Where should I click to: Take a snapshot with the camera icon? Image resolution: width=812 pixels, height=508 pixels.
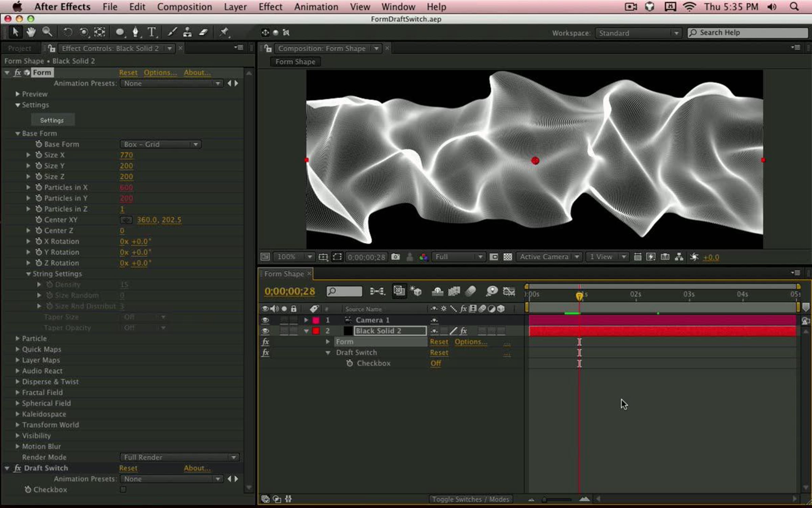point(396,257)
